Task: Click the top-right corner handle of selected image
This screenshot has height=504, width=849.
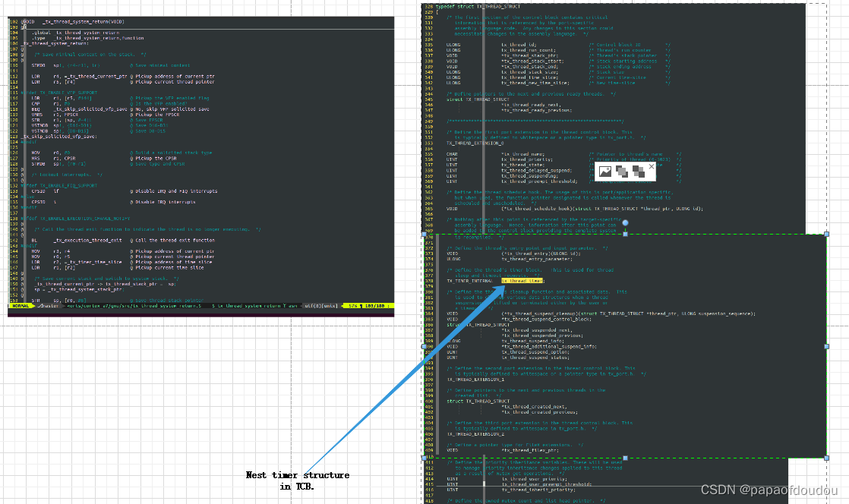Action: point(826,234)
